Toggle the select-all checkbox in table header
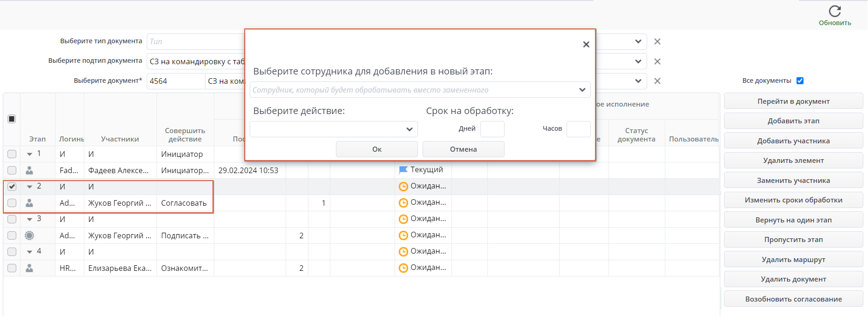The width and height of the screenshot is (868, 316). (x=12, y=119)
